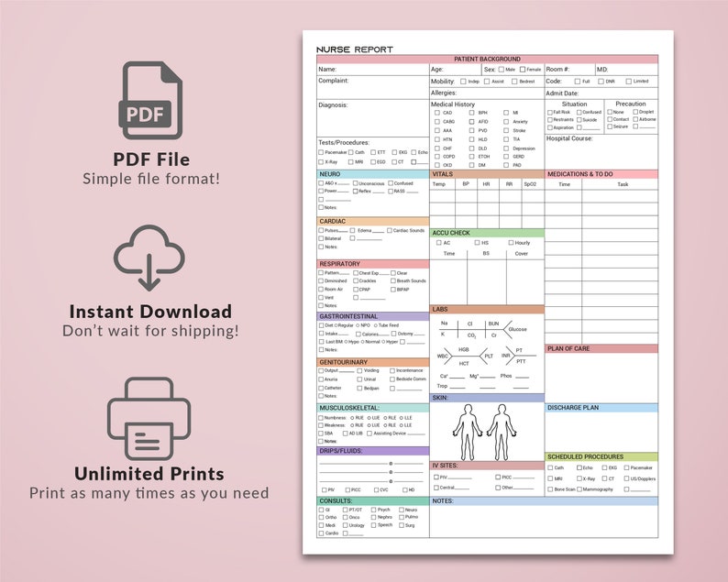728x582 pixels.
Task: Click the Age field
Action: 456,69
